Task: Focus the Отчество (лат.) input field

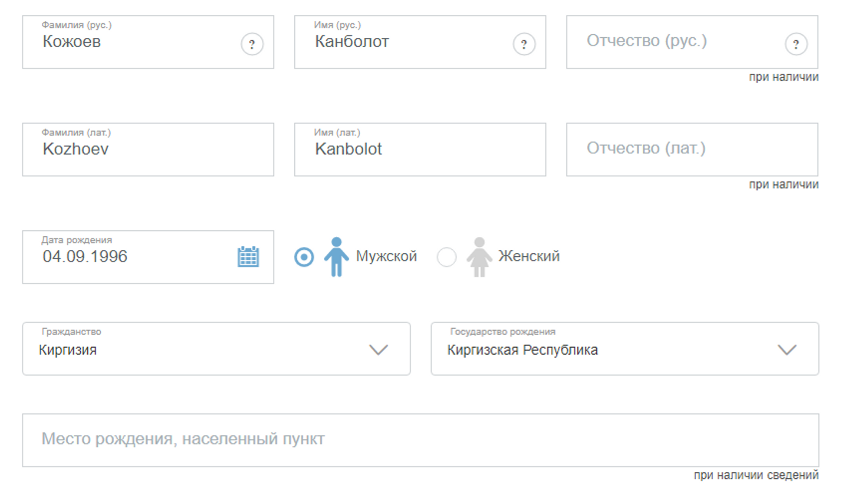Action: click(692, 149)
